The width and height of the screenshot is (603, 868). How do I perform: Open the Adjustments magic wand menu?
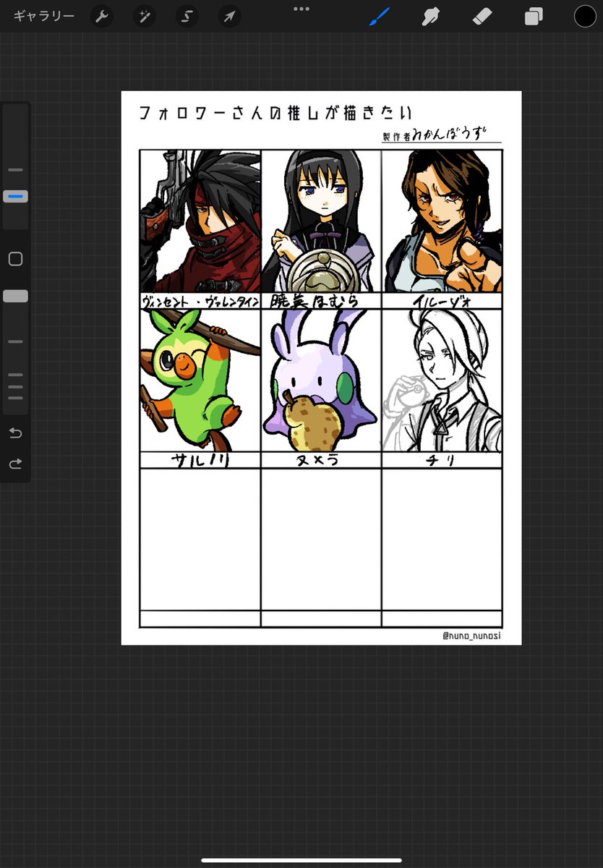[x=145, y=16]
